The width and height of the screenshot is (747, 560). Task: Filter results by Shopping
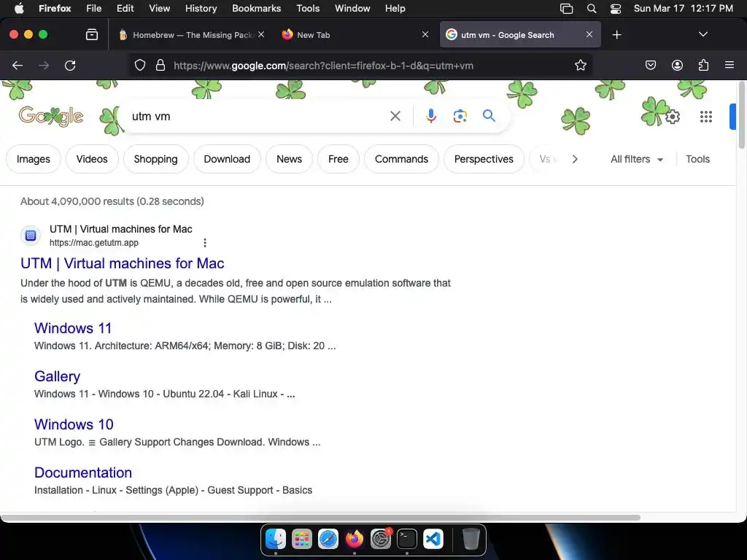pyautogui.click(x=156, y=159)
